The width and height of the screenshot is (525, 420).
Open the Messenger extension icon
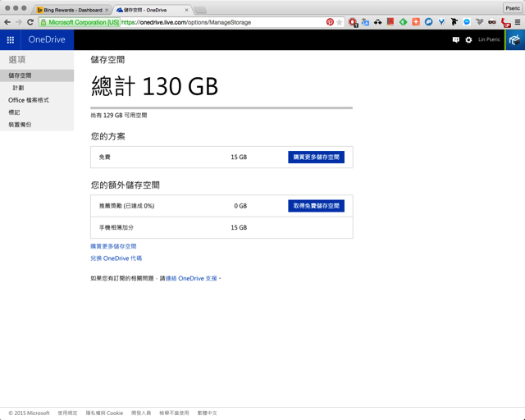pos(467,22)
